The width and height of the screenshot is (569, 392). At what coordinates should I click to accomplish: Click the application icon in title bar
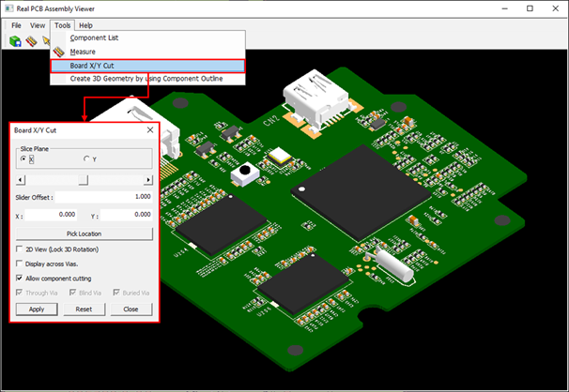click(9, 9)
